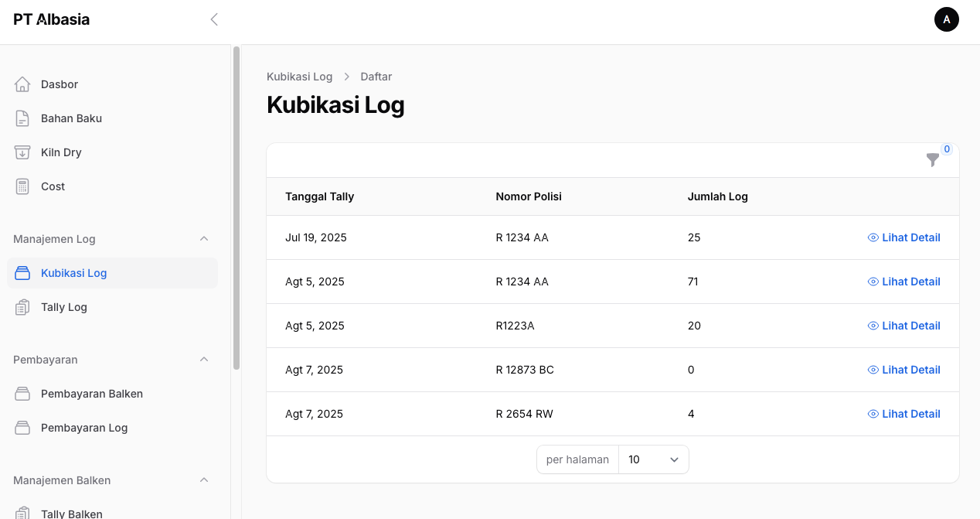Click Lihat Detail for R 2654 RW

903,414
